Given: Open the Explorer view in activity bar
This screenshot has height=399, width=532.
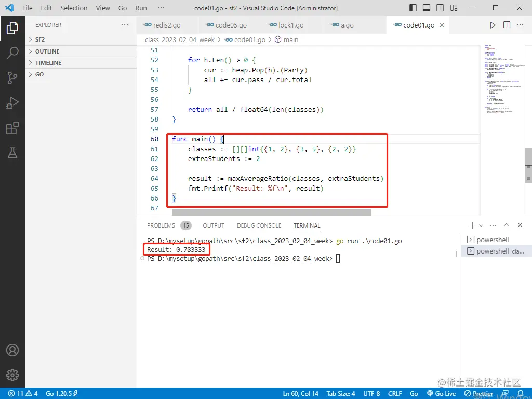Looking at the screenshot, I should pos(12,28).
